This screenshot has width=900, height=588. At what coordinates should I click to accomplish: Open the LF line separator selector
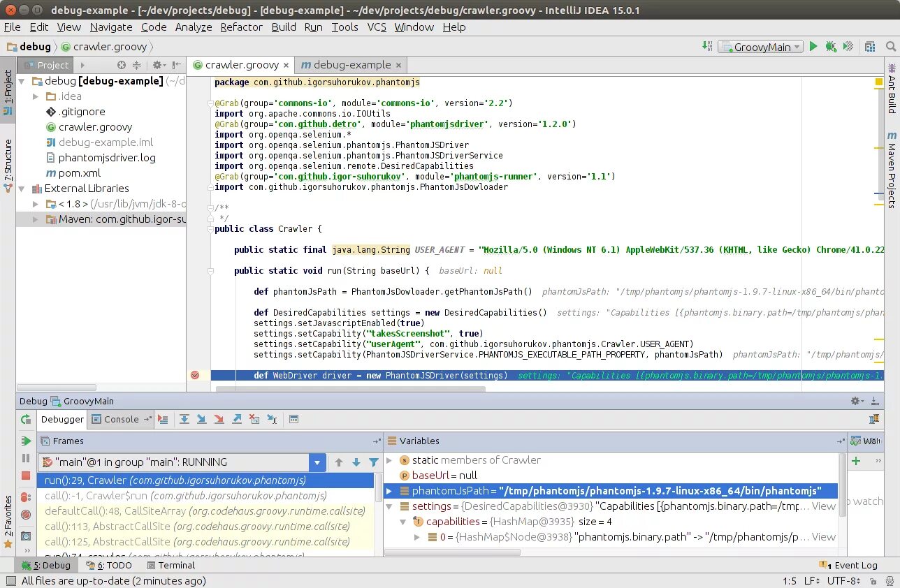pyautogui.click(x=811, y=581)
